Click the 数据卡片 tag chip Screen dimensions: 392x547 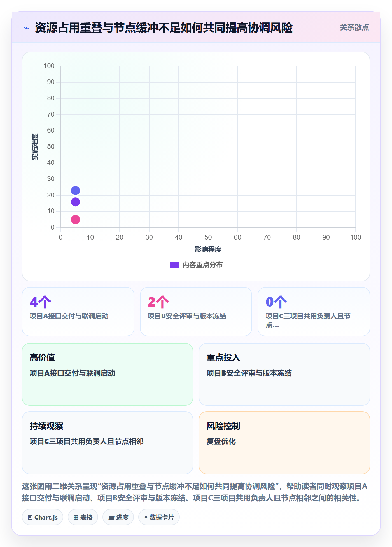point(159,517)
